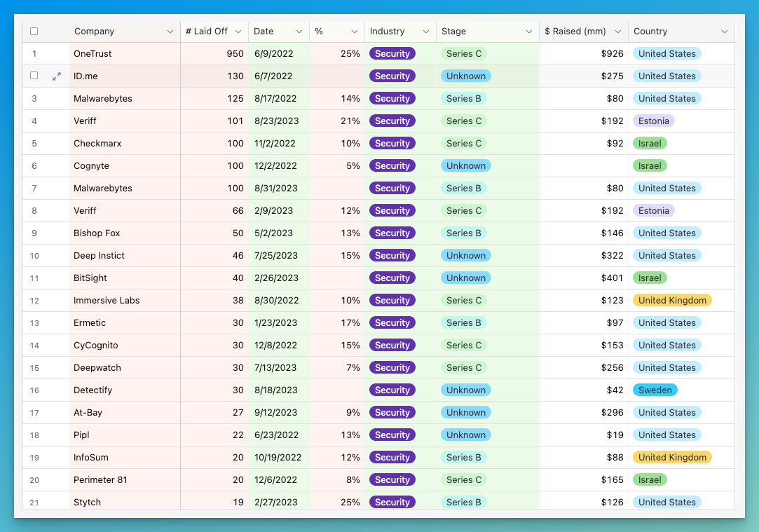This screenshot has width=759, height=532.
Task: Click the Date column header label
Action: tap(264, 31)
